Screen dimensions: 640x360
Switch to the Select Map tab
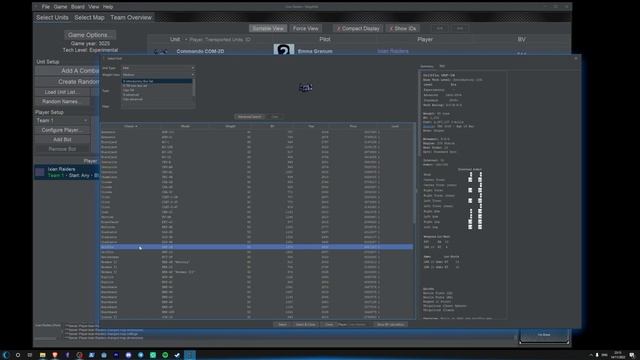[89, 18]
